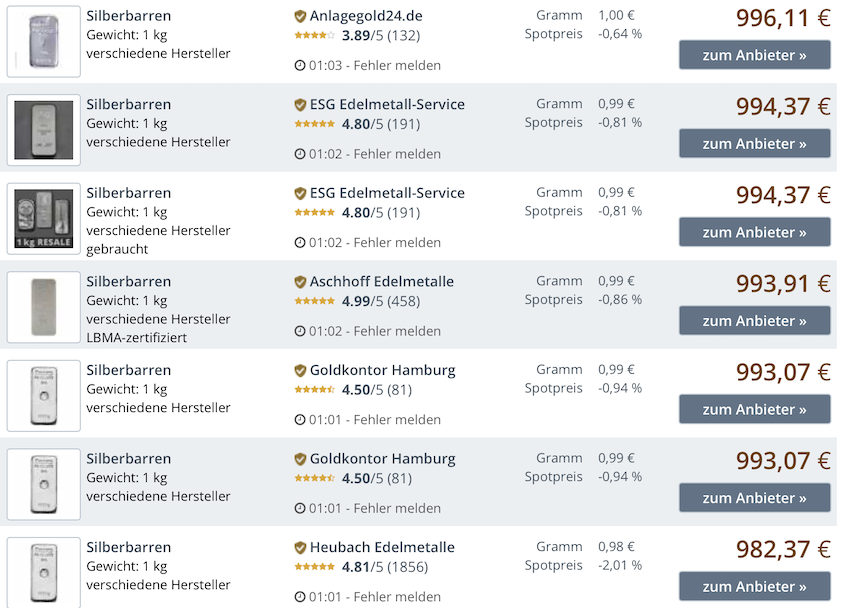Open the 1 kg RESALE silver bar thumbnail
The height and width of the screenshot is (608, 850).
click(x=44, y=218)
